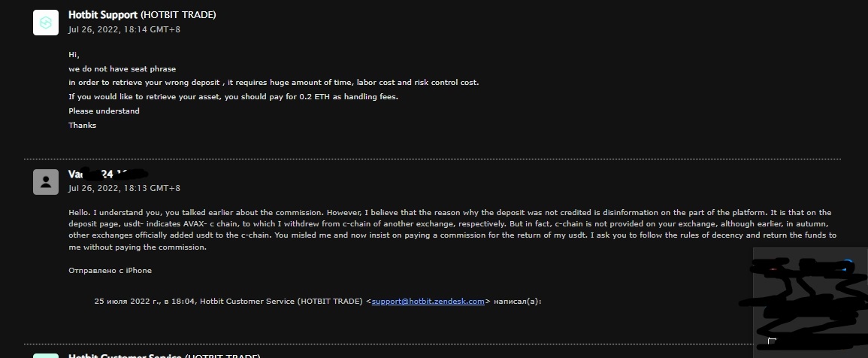This screenshot has height=358, width=868.
Task: Click the customer's default person avatar
Action: 46,182
